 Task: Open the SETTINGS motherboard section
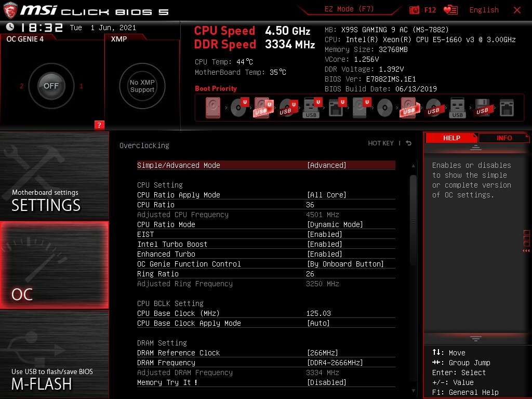click(54, 176)
